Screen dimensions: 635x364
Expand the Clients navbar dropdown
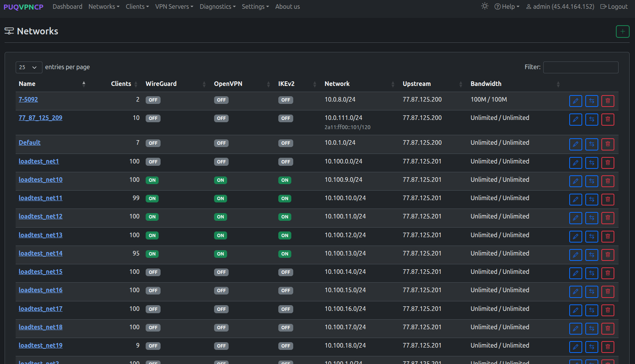(x=137, y=6)
